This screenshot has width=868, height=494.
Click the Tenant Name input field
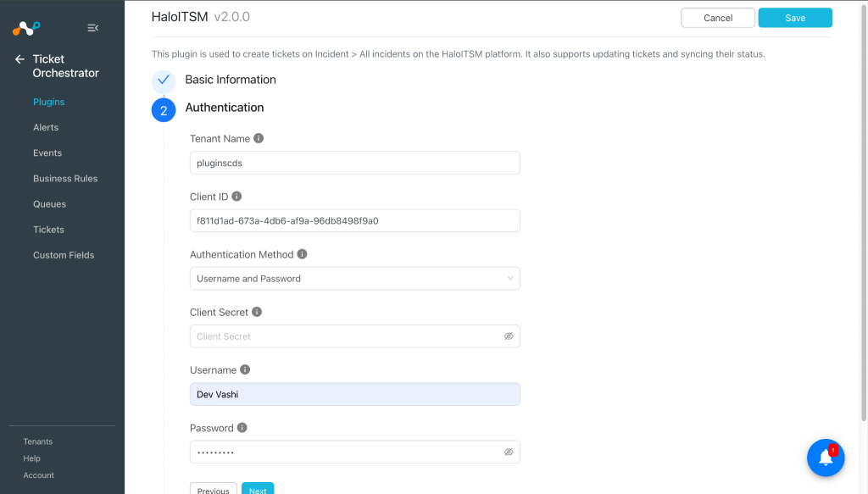(x=355, y=163)
